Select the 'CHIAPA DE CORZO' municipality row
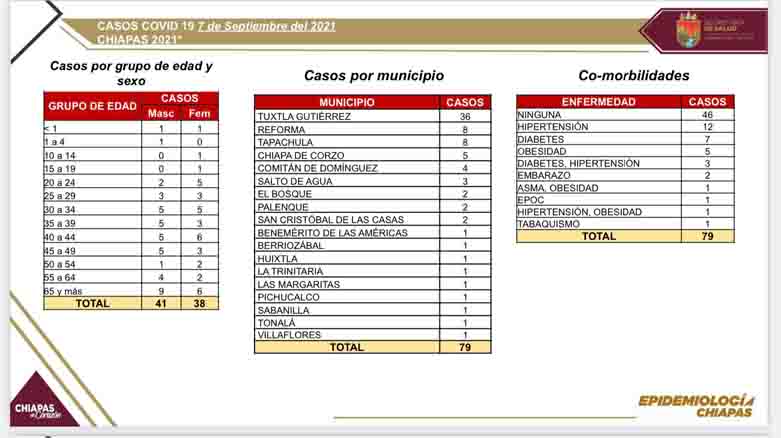781x438 pixels. [x=373, y=155]
